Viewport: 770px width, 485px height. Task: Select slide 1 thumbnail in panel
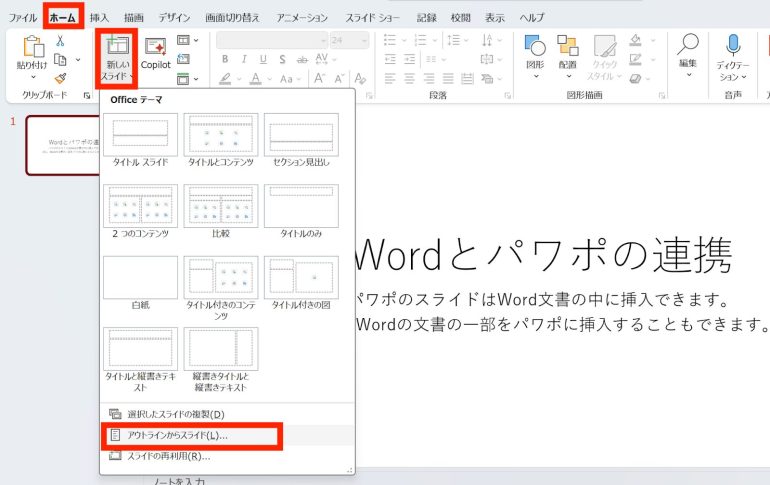62,145
